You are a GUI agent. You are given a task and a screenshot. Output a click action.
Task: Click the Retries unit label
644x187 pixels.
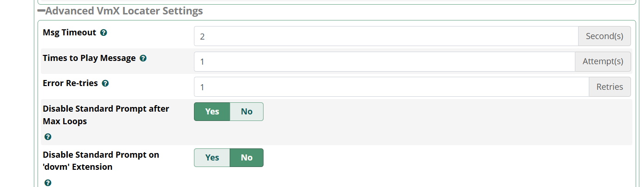610,87
